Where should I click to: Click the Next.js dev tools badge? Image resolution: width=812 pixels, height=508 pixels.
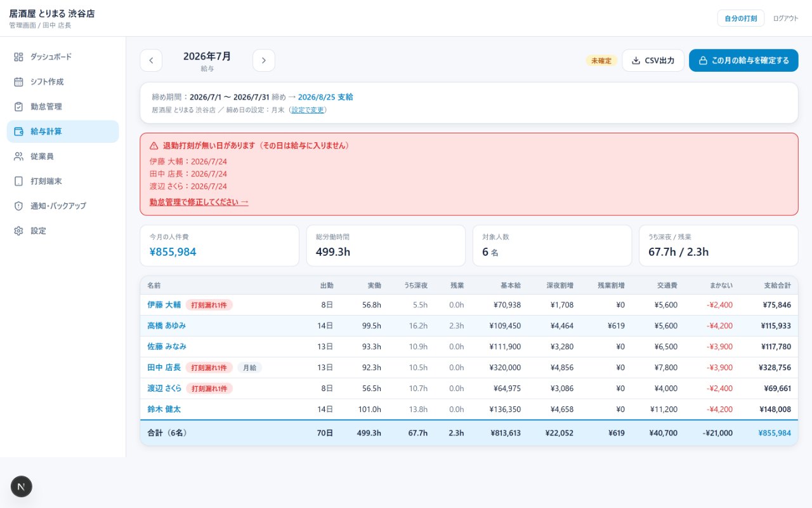click(22, 486)
